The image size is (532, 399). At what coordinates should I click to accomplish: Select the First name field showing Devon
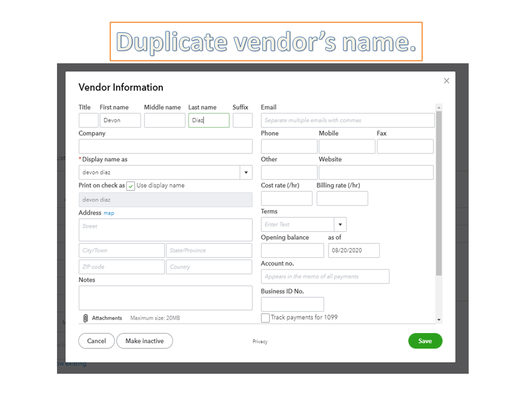click(120, 120)
